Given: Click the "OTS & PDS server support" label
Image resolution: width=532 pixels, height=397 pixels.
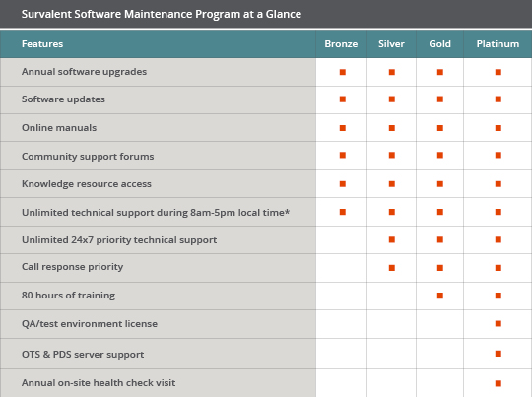Looking at the screenshot, I should pyautogui.click(x=83, y=355).
